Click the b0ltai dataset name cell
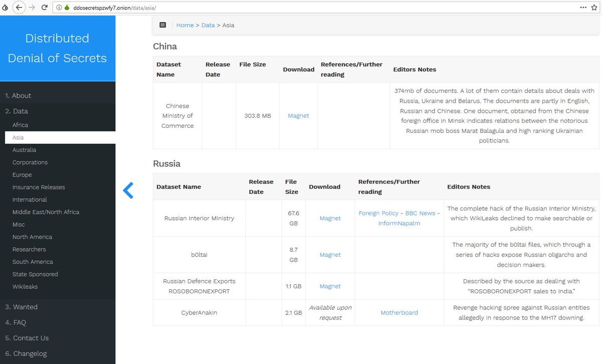602x364 pixels. click(x=199, y=255)
